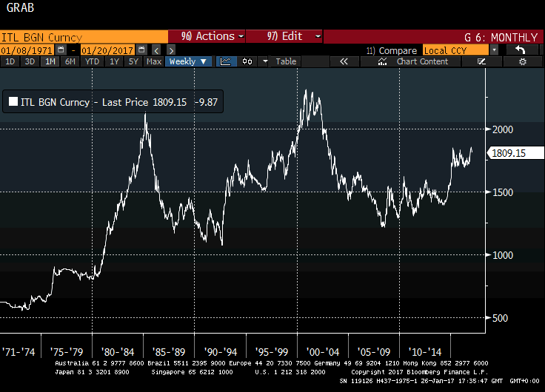
Task: Click the previous period left arrow
Action: 156,50
